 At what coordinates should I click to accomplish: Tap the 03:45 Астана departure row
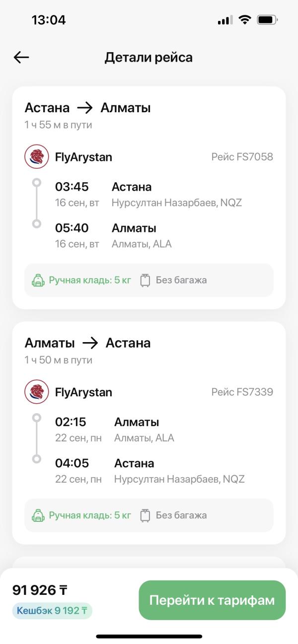pyautogui.click(x=148, y=194)
